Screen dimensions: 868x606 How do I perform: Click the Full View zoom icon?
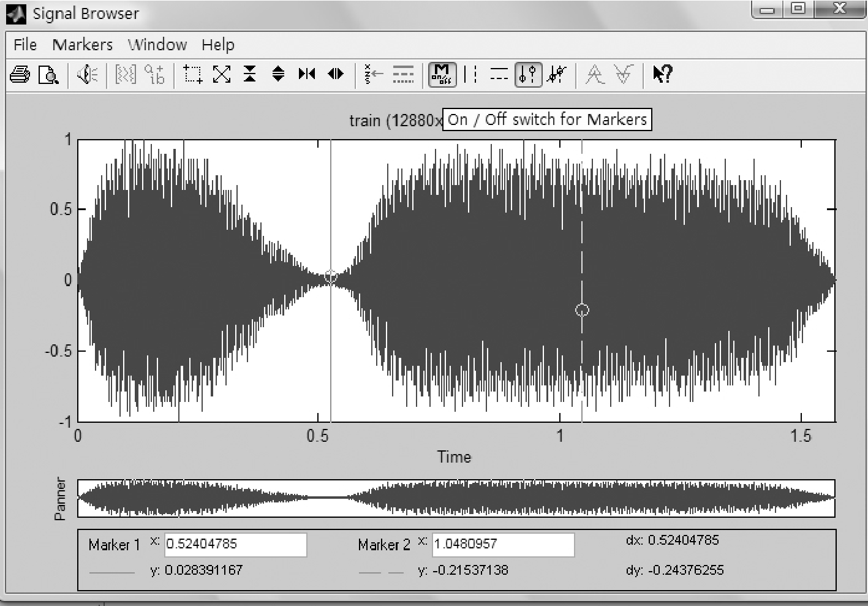point(222,75)
